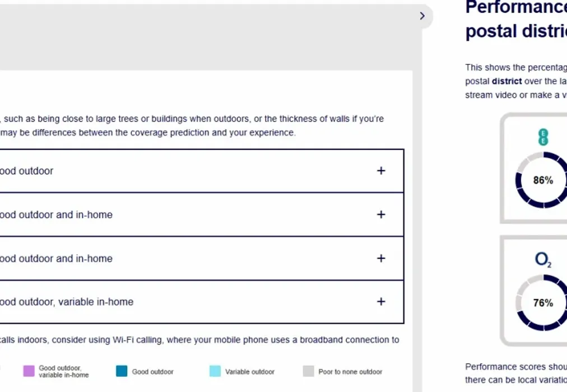Click the 'Poor to none outdoor' legend text
Viewport: 567px width, 392px height.
tap(350, 372)
